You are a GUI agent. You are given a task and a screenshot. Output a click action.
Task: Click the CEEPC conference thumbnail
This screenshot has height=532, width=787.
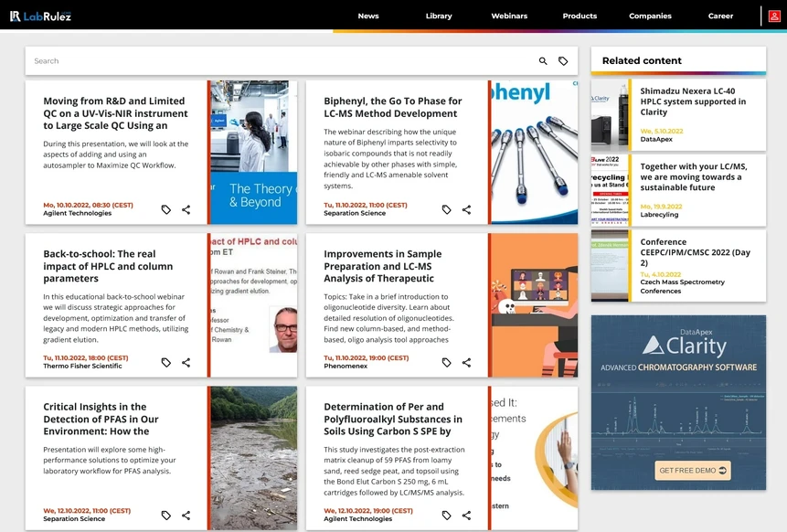point(610,265)
